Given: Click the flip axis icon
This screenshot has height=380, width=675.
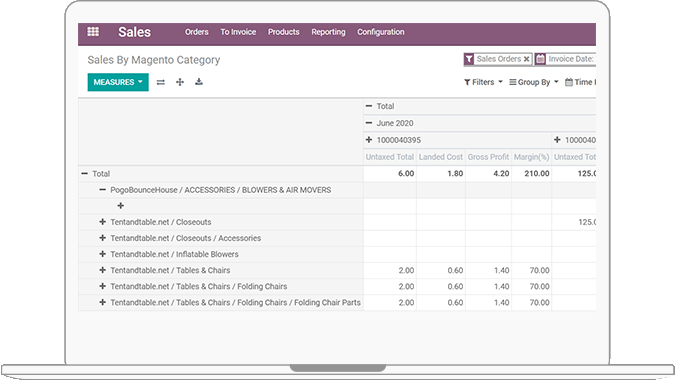Looking at the screenshot, I should click(161, 82).
